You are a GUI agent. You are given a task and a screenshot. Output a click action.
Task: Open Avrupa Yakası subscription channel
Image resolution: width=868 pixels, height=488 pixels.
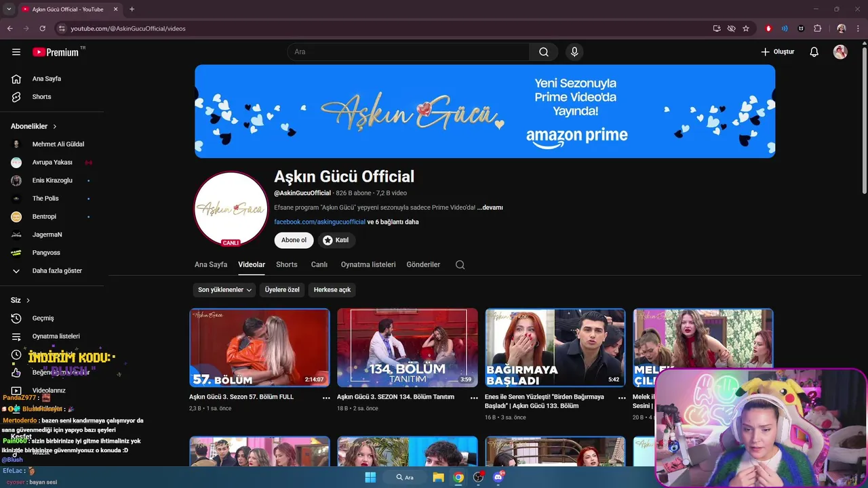point(53,163)
